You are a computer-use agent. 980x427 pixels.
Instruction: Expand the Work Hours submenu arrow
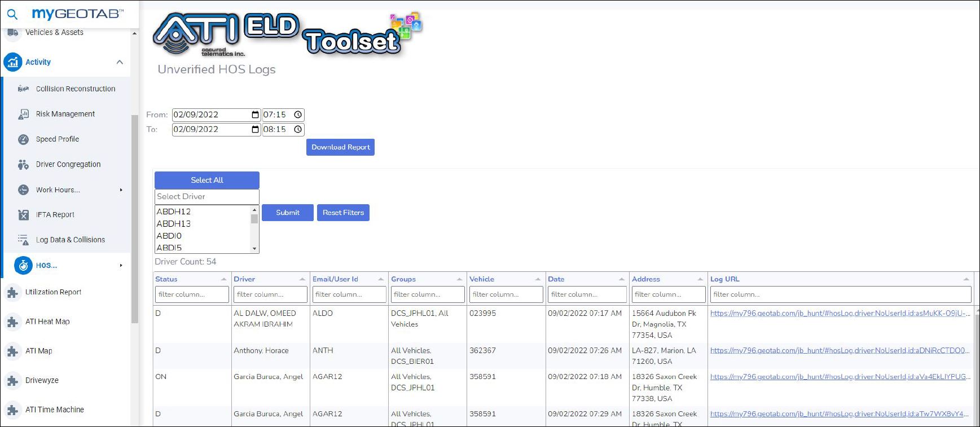point(121,190)
